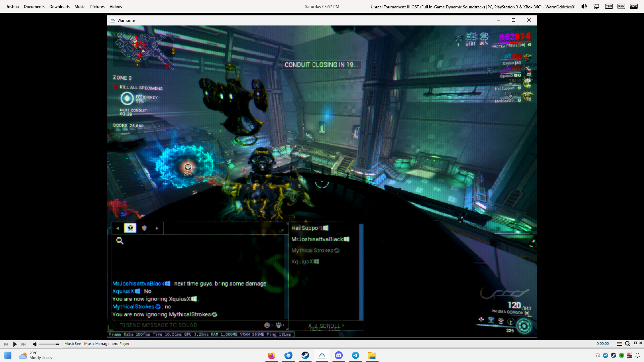
Task: Click the Unreal Tournament III OST track title
Action: click(x=473, y=7)
